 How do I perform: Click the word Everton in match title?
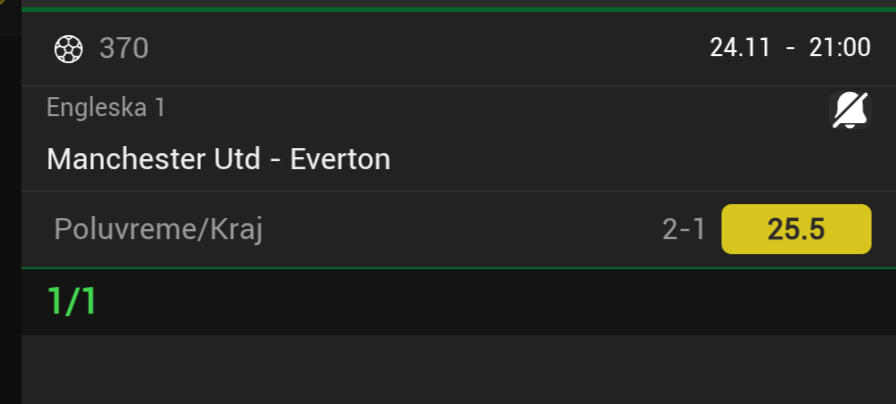pos(340,159)
